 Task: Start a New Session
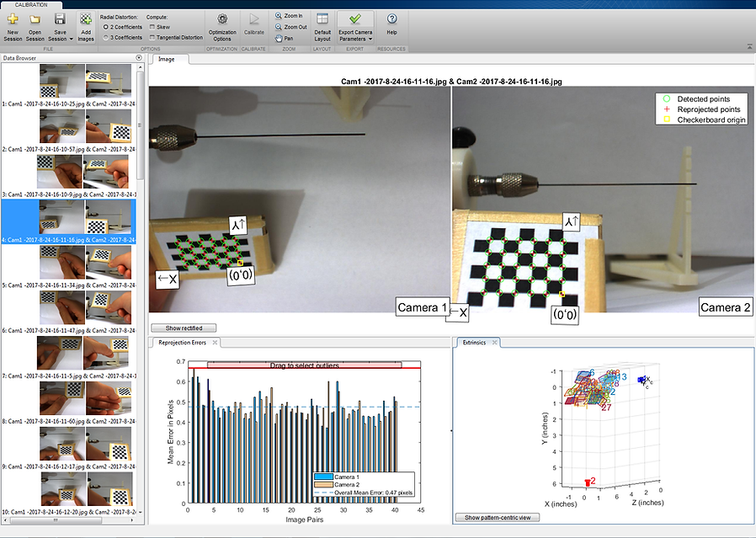point(13,27)
